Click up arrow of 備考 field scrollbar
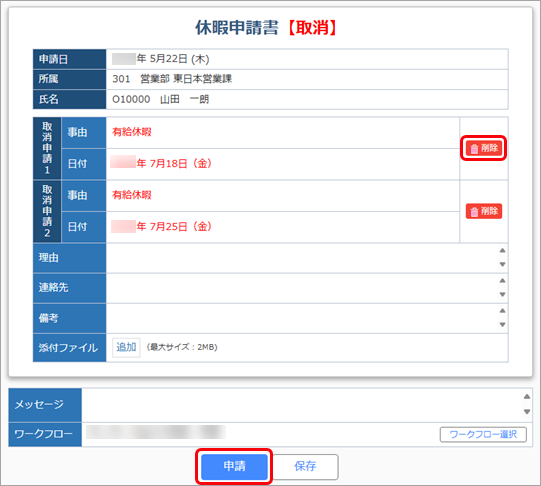 click(502, 310)
